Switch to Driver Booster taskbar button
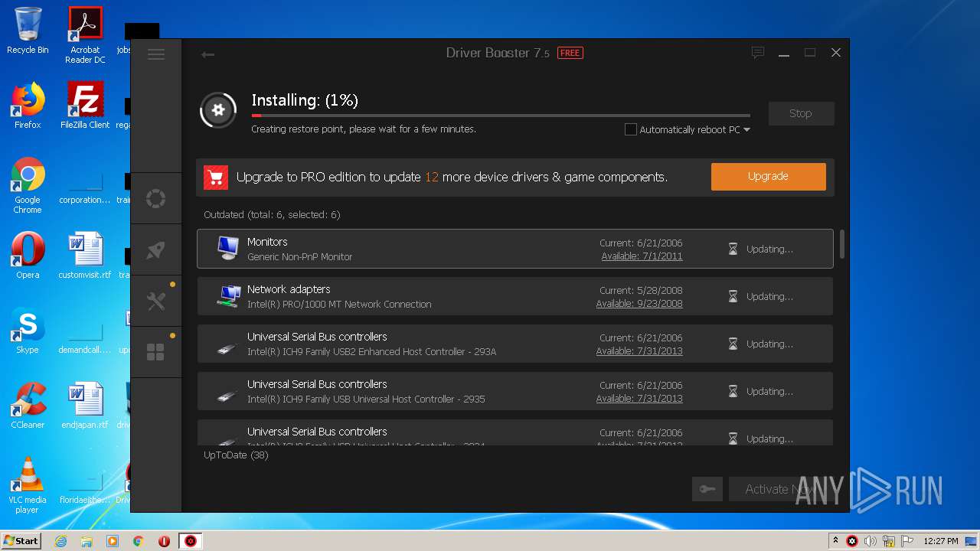Viewport: 980px width, 551px height. 191,541
